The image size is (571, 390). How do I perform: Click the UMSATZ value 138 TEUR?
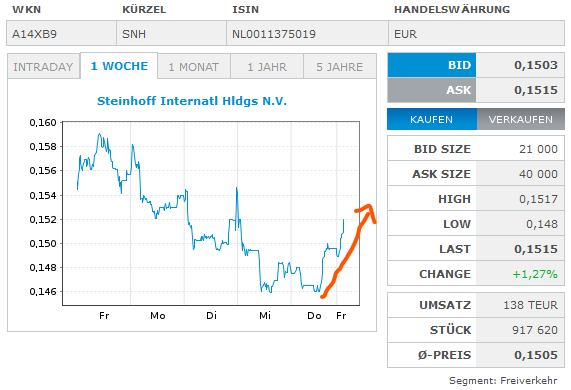(530, 305)
